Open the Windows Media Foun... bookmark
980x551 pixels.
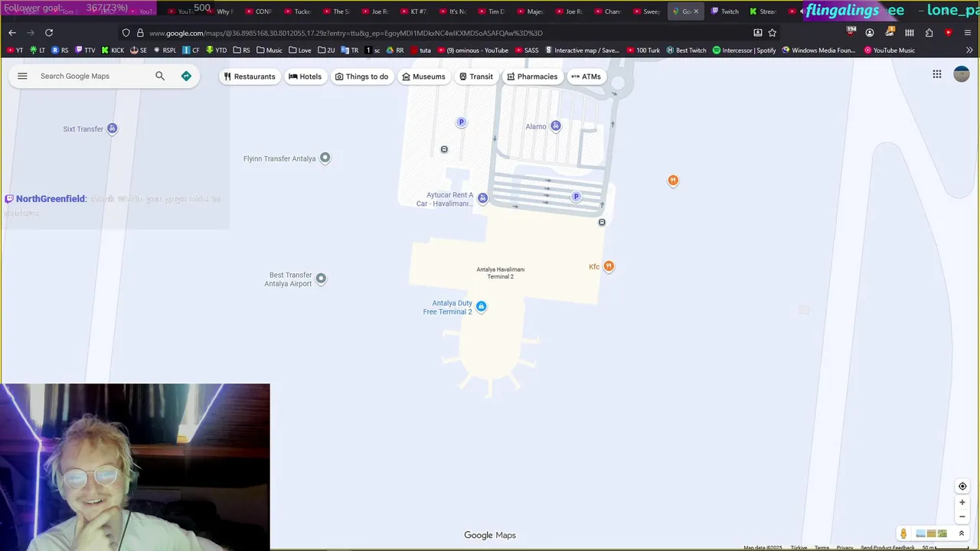point(818,51)
